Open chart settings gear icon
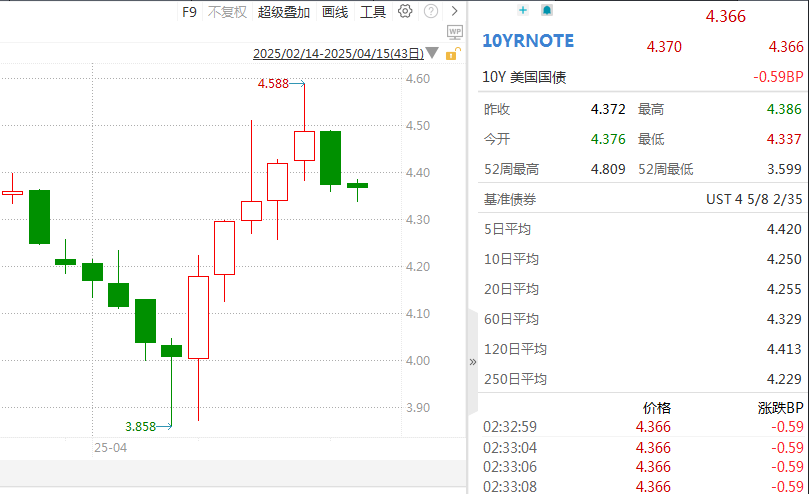 coord(405,11)
